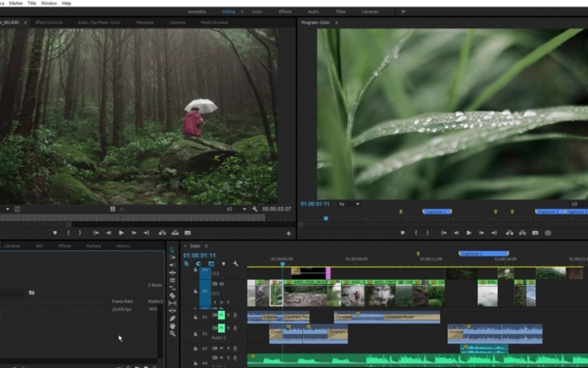Screen dimensions: 588x368
Task: Click the last transport icon in Program monitor
Action: pos(548,233)
